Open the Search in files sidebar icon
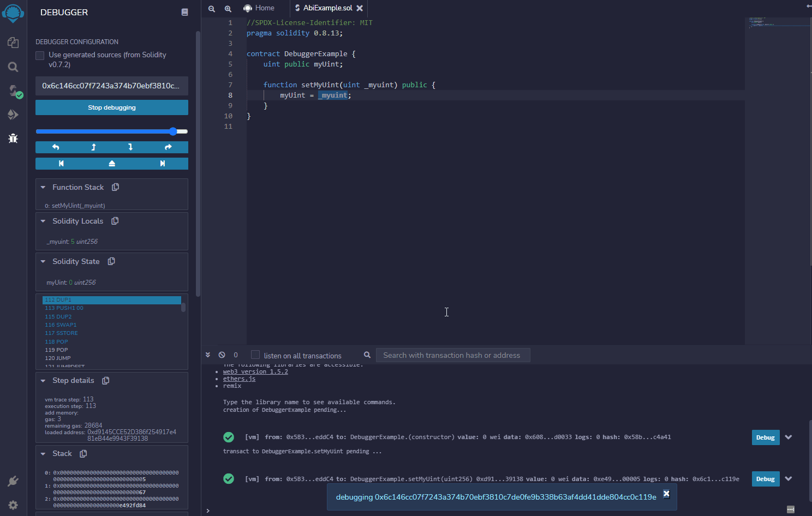Screen dimensions: 812x516 pyautogui.click(x=13, y=67)
